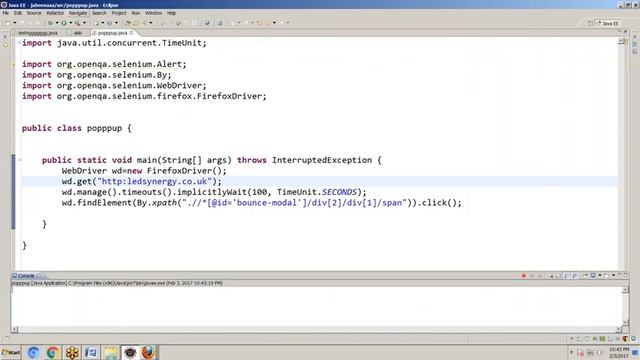Open the Source menu
This screenshot has height=360, width=640.
point(34,13)
